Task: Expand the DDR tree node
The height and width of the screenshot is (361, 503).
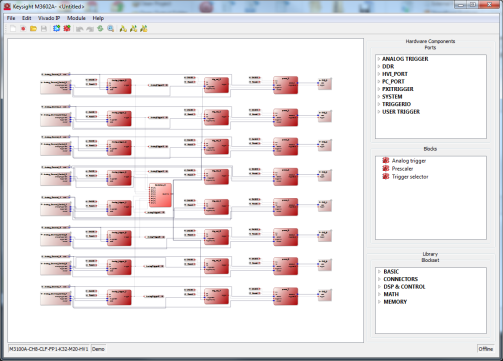Action: (x=379, y=66)
